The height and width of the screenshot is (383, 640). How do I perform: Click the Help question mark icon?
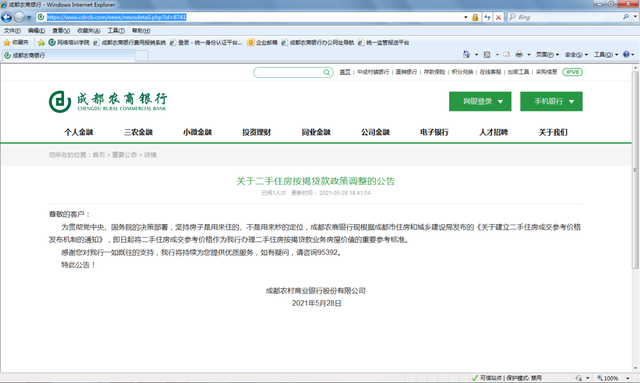[x=626, y=54]
